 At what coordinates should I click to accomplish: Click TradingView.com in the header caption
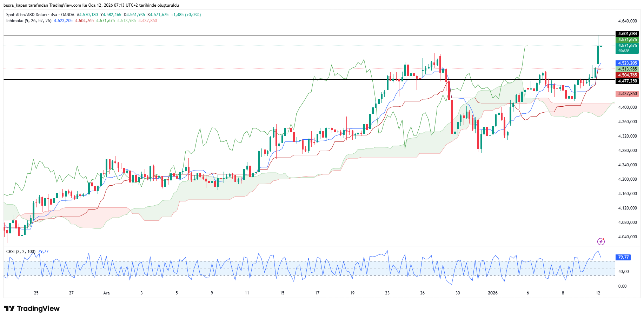coord(65,5)
